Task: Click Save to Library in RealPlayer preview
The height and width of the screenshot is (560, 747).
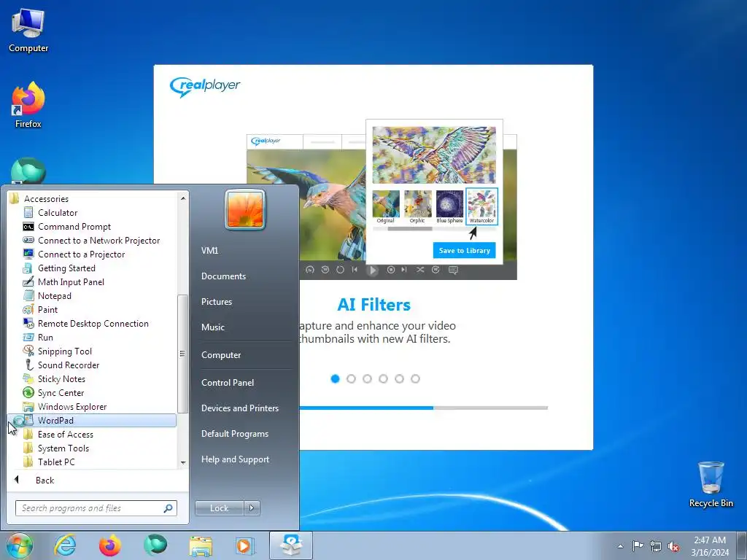Action: click(x=464, y=251)
